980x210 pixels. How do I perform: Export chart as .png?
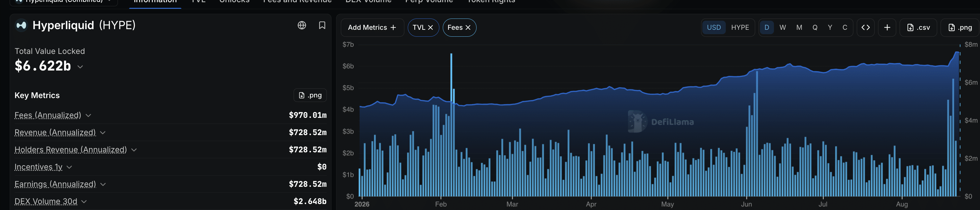(x=960, y=28)
